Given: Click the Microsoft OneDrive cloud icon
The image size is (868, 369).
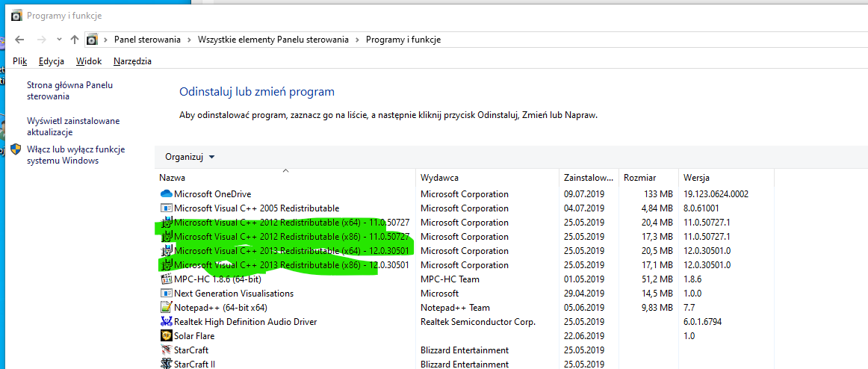Looking at the screenshot, I should pyautogui.click(x=166, y=194).
